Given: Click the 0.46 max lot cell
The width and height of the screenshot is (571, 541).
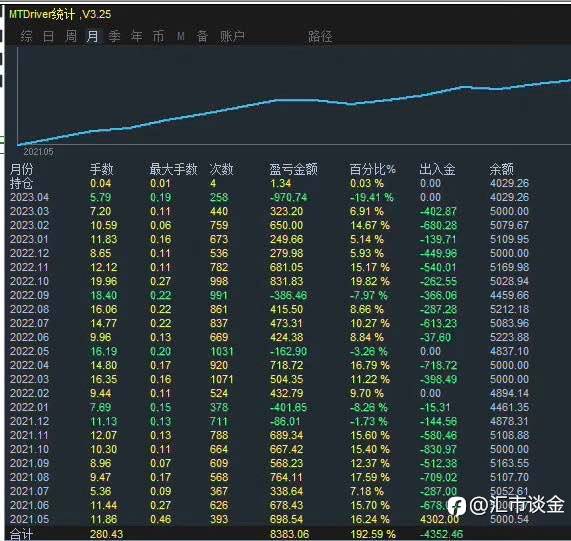Looking at the screenshot, I should [161, 520].
